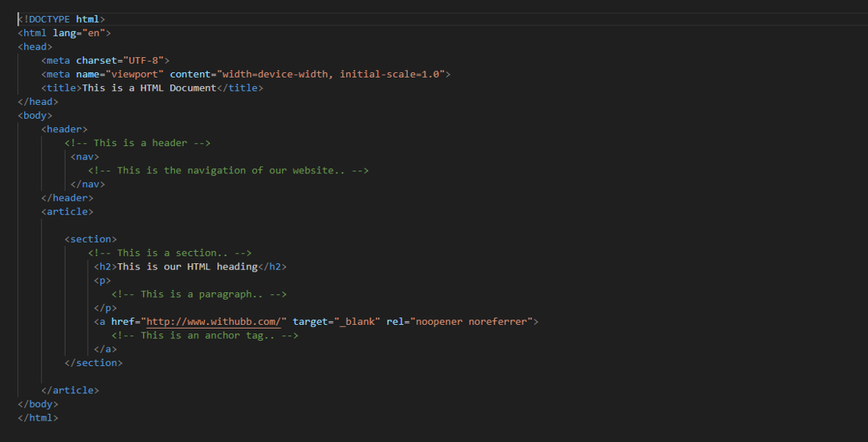Click the title text 'This is a HTML Document'

click(x=149, y=88)
